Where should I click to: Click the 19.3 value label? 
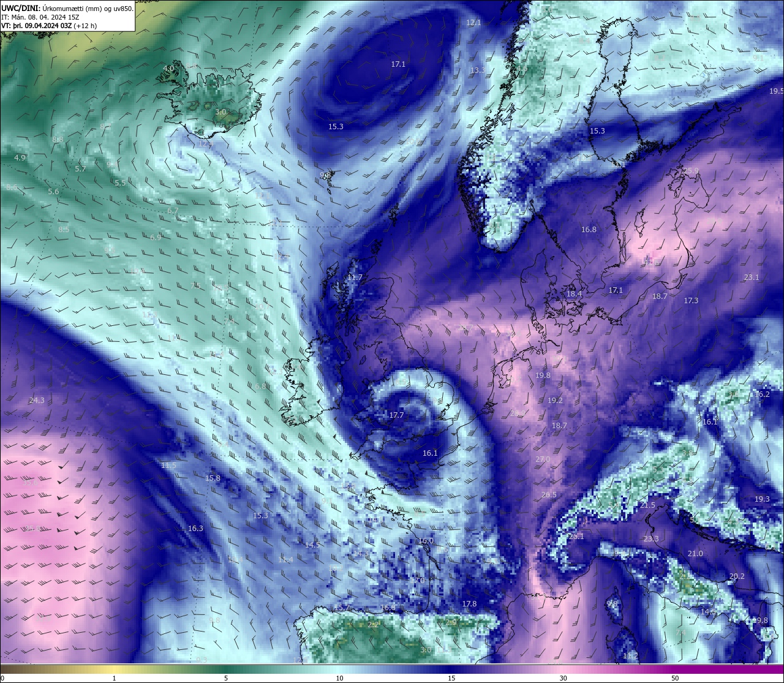tap(762, 499)
